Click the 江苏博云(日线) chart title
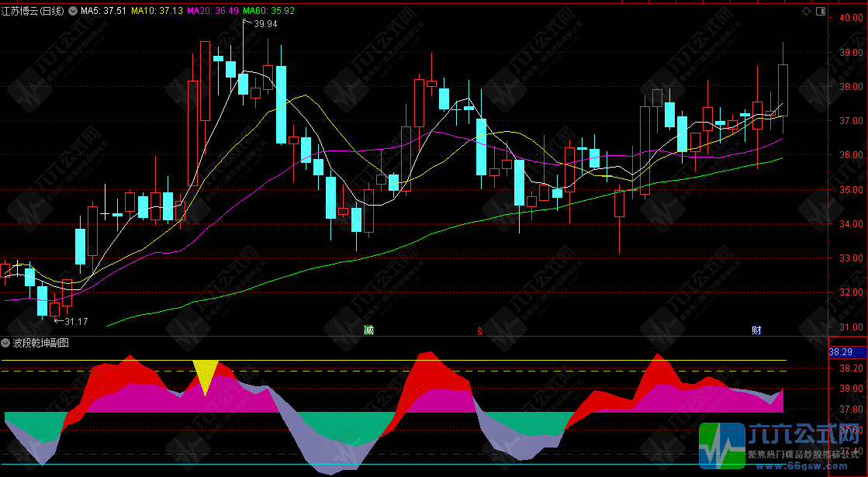This screenshot has height=477, width=868. [x=33, y=11]
